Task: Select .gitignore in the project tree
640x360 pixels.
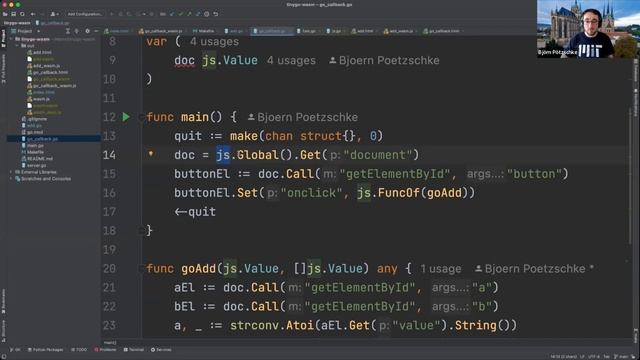Action: click(x=37, y=119)
